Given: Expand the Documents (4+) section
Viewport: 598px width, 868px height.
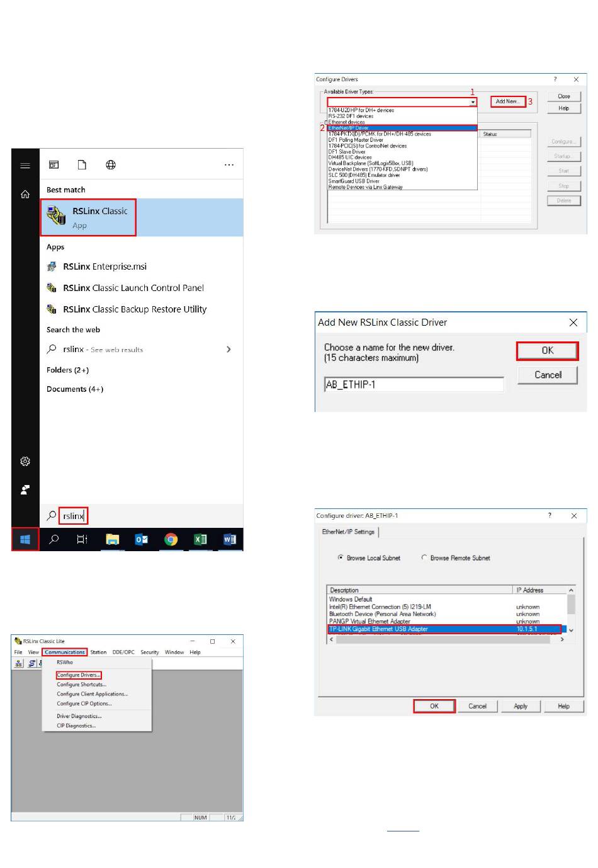Looking at the screenshot, I should tap(75, 389).
